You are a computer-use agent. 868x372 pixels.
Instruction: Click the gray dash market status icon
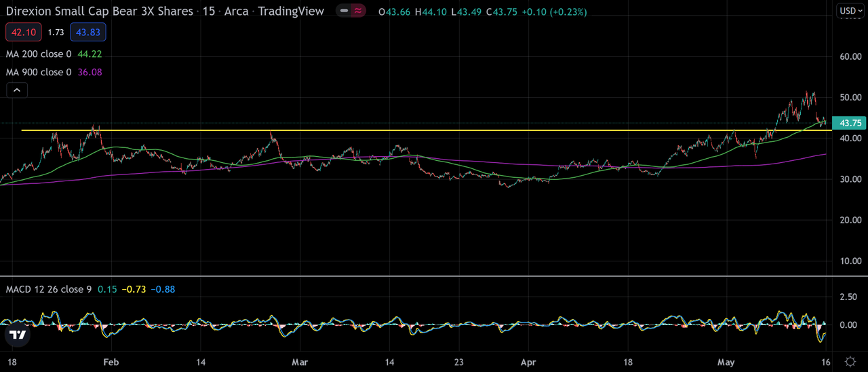(344, 12)
